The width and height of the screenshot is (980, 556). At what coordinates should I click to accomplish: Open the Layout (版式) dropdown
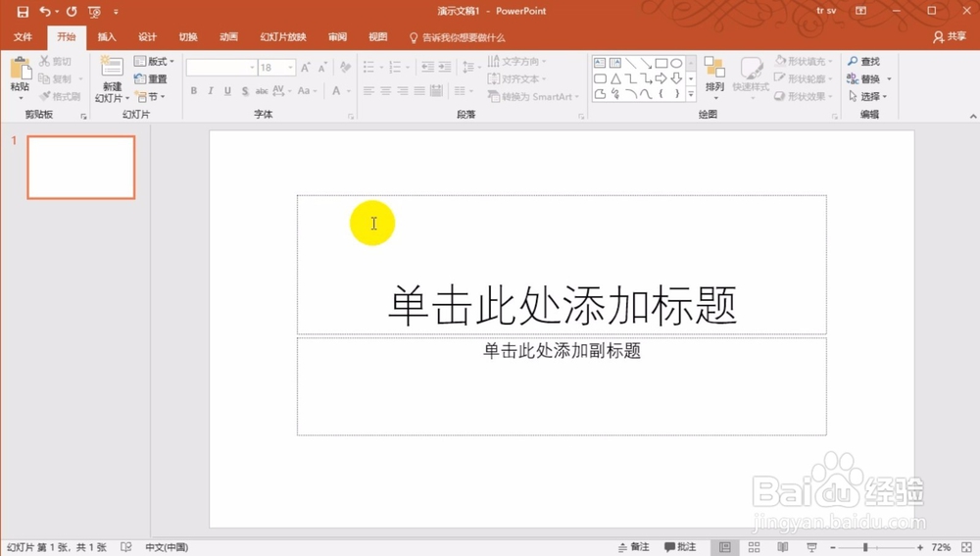pos(155,62)
